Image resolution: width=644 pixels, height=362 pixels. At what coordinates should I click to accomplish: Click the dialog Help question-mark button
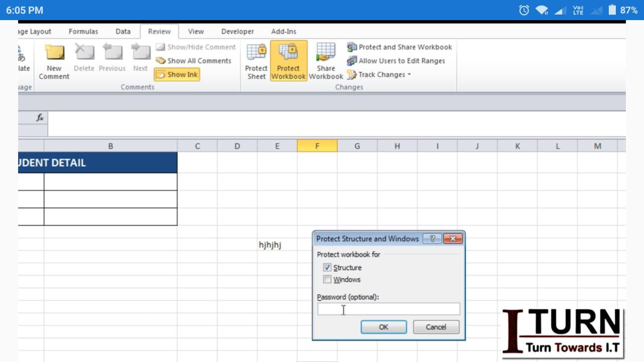[432, 239]
